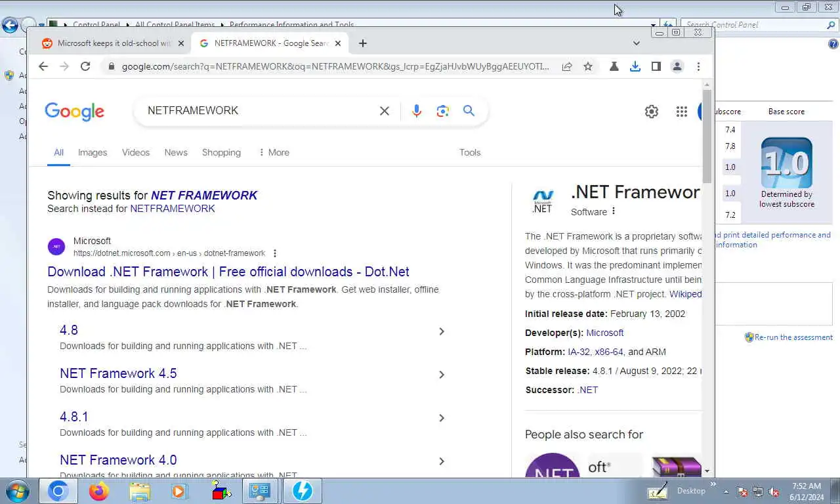840x504 pixels.
Task: Click page vertical scrollbar thumb
Action: point(707,136)
